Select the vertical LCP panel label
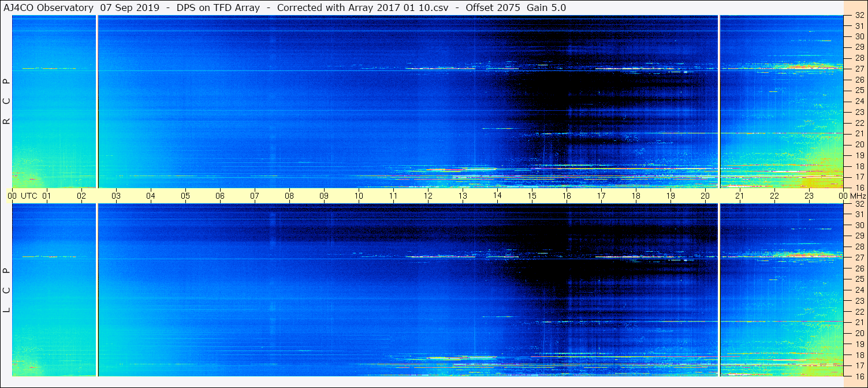This screenshot has height=388, width=868. pyautogui.click(x=7, y=290)
